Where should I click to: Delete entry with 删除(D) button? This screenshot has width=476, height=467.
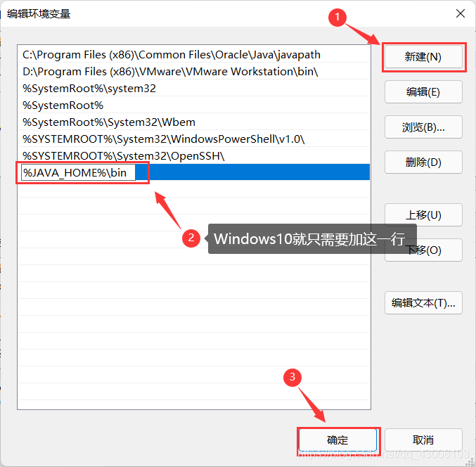(x=423, y=162)
